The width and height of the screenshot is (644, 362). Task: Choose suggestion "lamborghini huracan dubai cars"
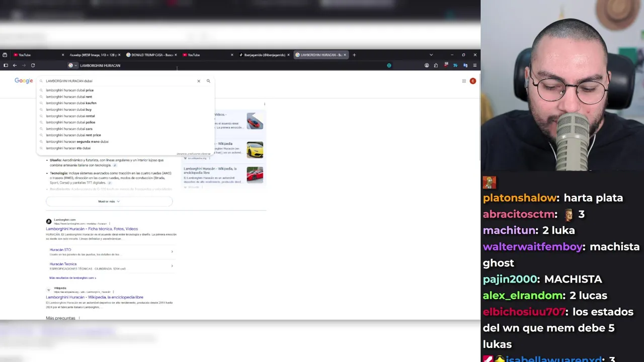click(69, 129)
